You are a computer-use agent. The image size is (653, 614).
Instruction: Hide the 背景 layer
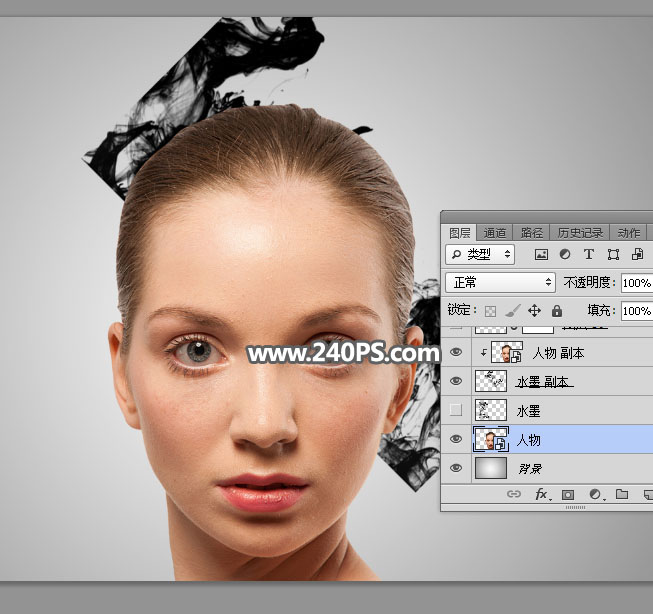(x=456, y=468)
